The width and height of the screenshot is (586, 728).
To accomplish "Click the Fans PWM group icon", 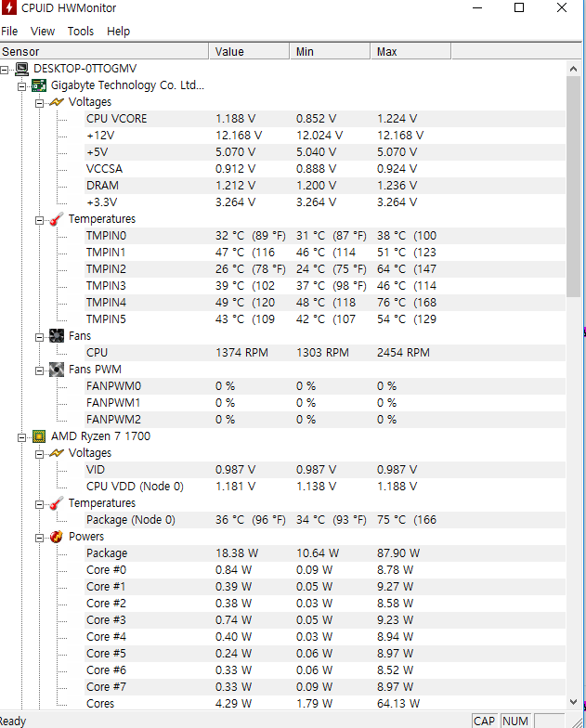I will (x=56, y=370).
